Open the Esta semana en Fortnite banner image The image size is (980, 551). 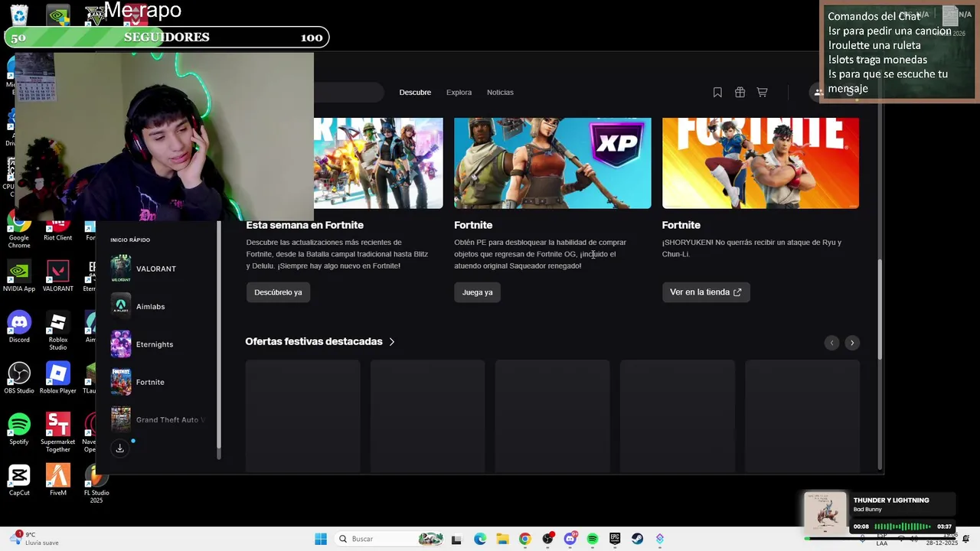378,163
